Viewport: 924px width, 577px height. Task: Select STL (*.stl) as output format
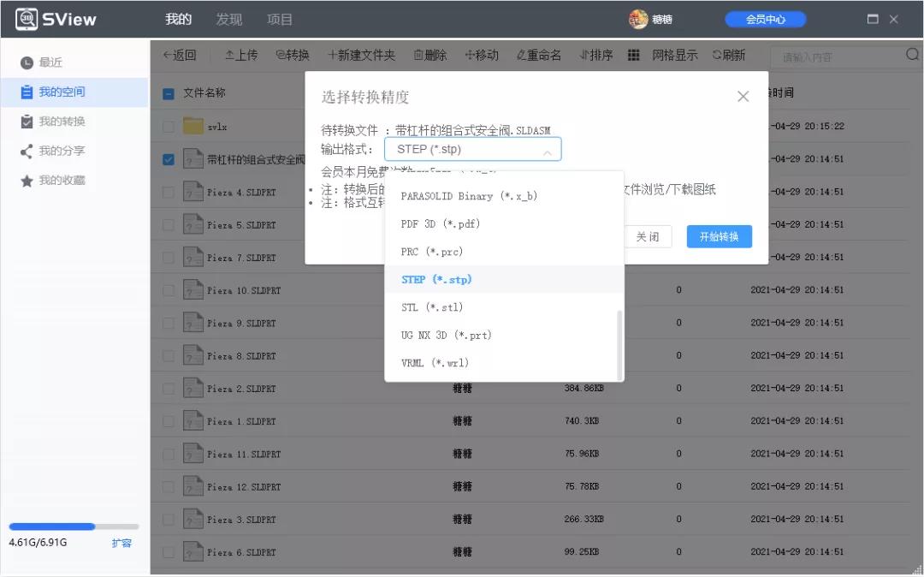coord(435,306)
